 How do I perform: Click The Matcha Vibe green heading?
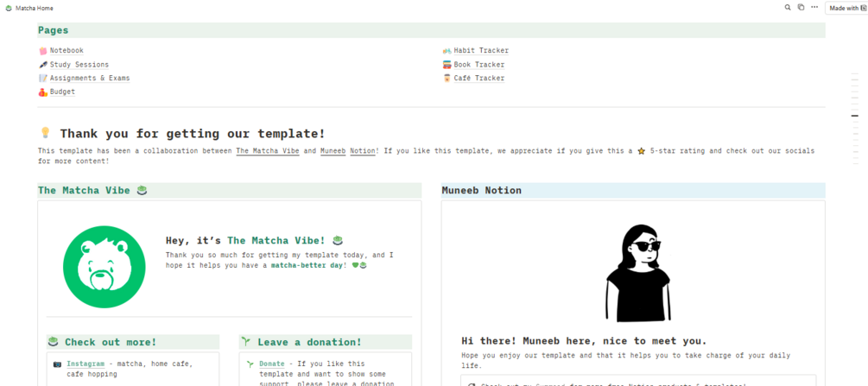[92, 191]
